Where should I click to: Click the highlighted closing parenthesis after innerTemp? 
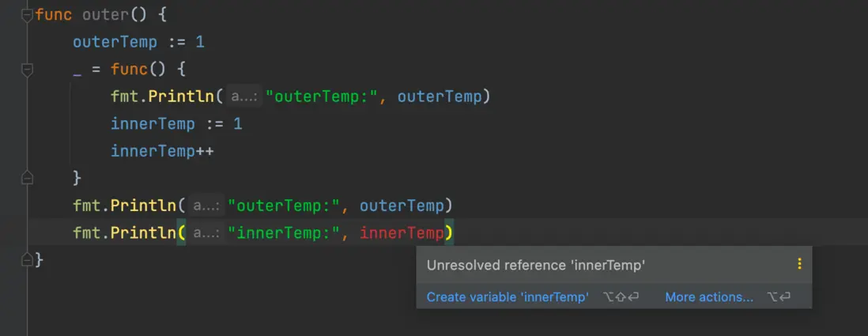pyautogui.click(x=449, y=233)
